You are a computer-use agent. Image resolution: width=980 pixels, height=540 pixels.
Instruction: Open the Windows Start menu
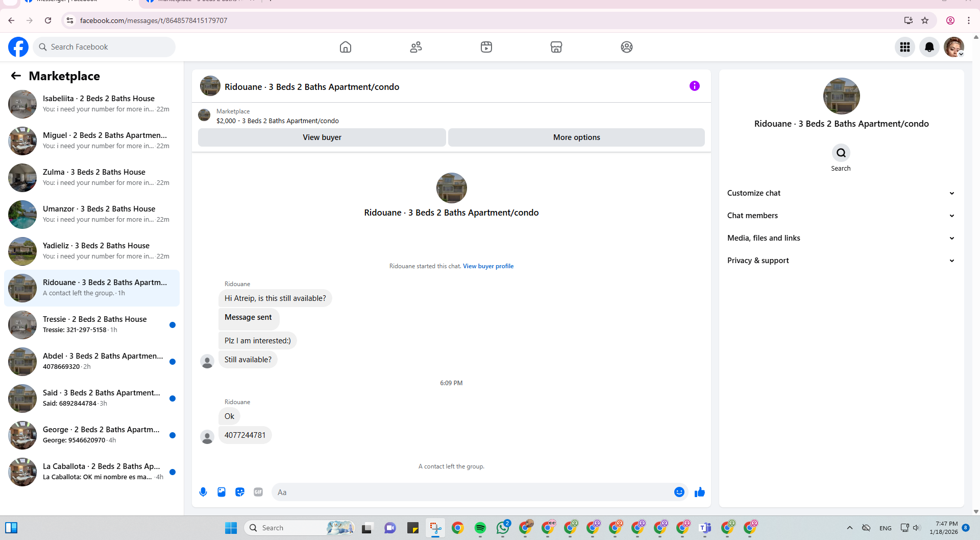tap(231, 528)
